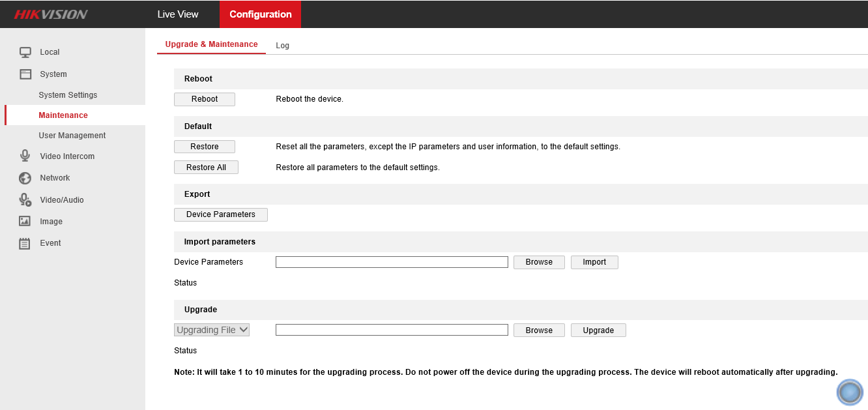This screenshot has height=410, width=868.
Task: Click the Network globe icon
Action: click(25, 178)
